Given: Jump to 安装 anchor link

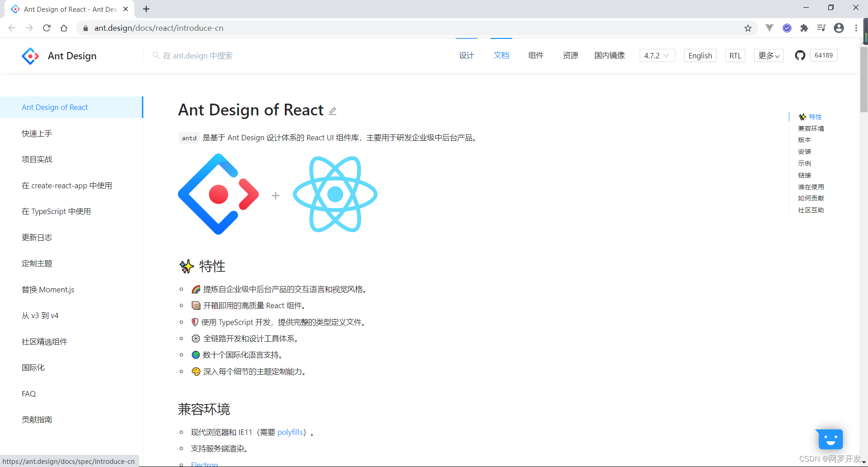Looking at the screenshot, I should coord(805,152).
